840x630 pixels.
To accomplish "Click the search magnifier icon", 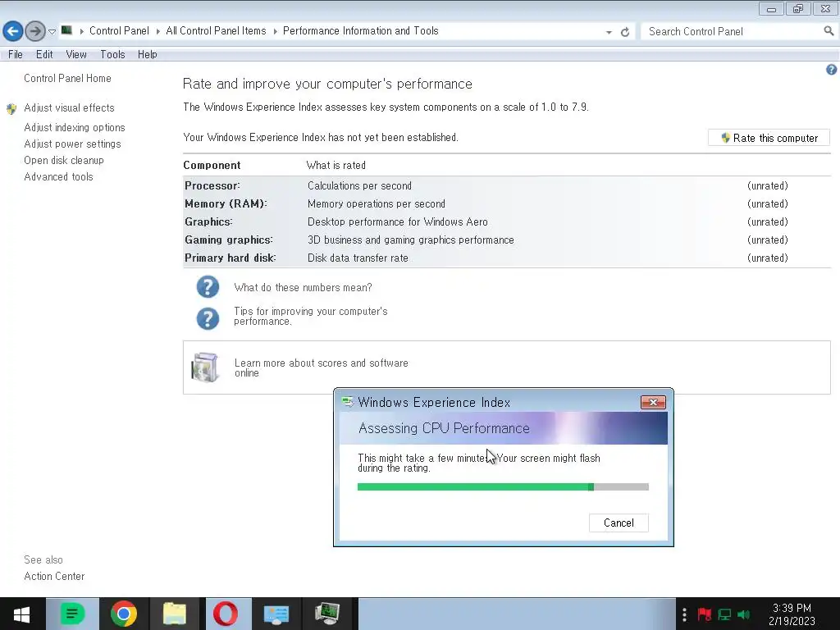I will pyautogui.click(x=829, y=31).
